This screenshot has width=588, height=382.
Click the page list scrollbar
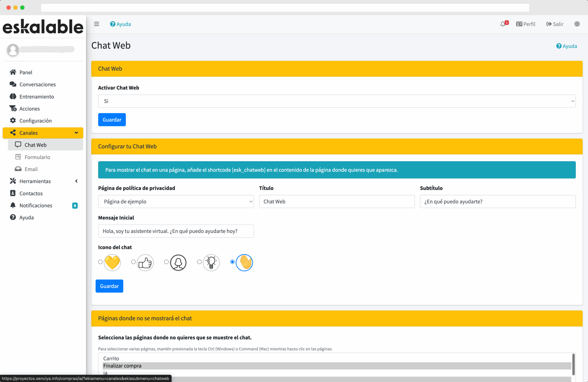[573, 364]
